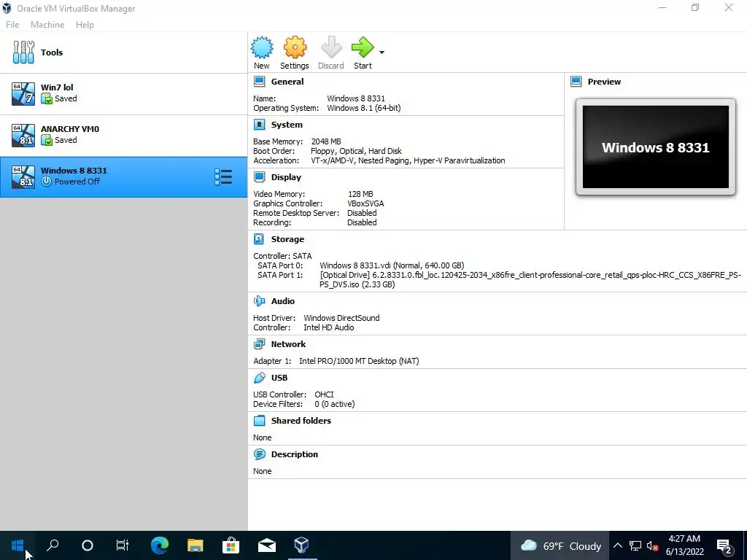Click Controller value Intel HD Audio
Viewport: 747px width, 560px height.
329,327
